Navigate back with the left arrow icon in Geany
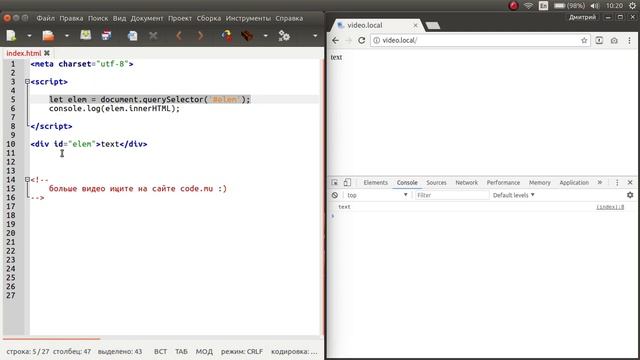This screenshot has height=360, width=640. [x=179, y=36]
